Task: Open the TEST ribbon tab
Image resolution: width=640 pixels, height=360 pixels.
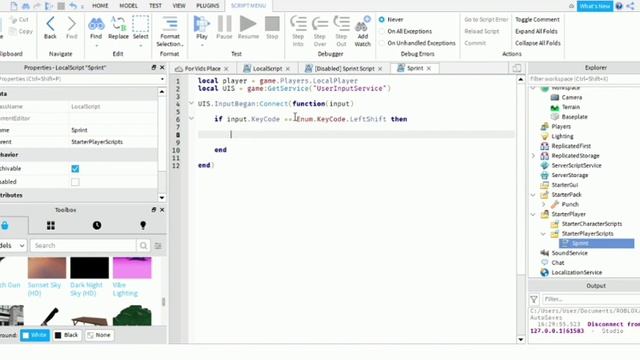Action: (155, 6)
